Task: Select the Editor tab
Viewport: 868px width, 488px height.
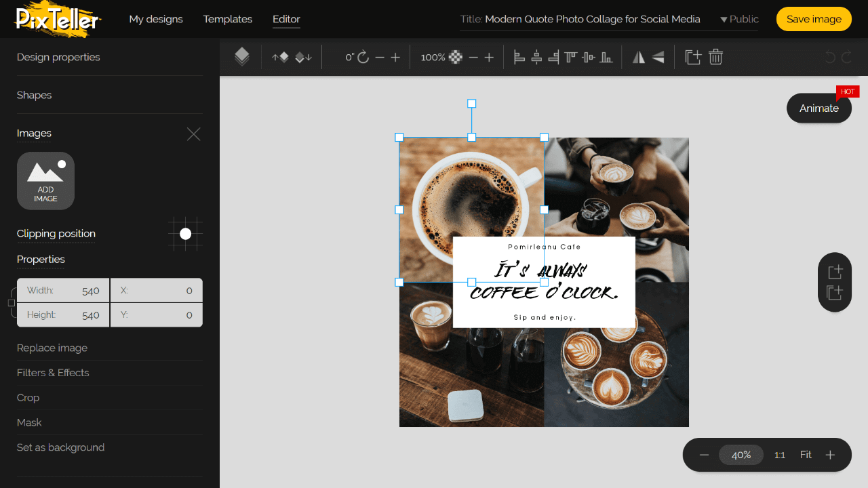Action: pos(286,19)
